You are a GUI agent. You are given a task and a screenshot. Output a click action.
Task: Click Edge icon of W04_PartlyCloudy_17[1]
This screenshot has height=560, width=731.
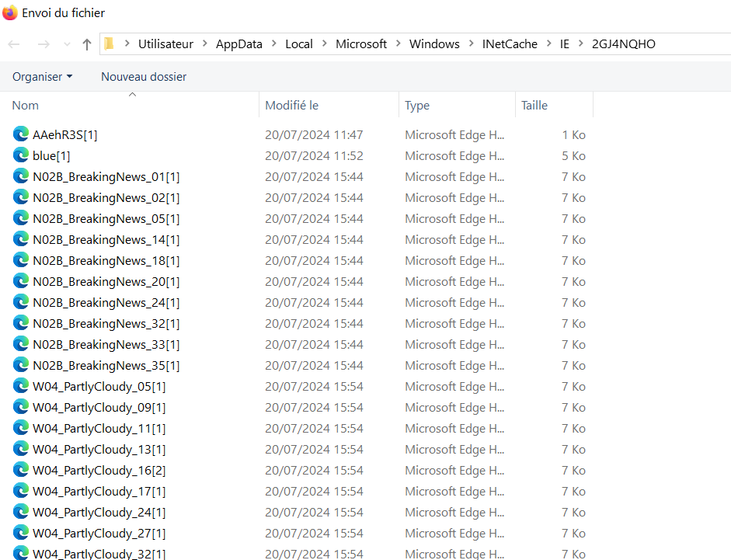(21, 491)
